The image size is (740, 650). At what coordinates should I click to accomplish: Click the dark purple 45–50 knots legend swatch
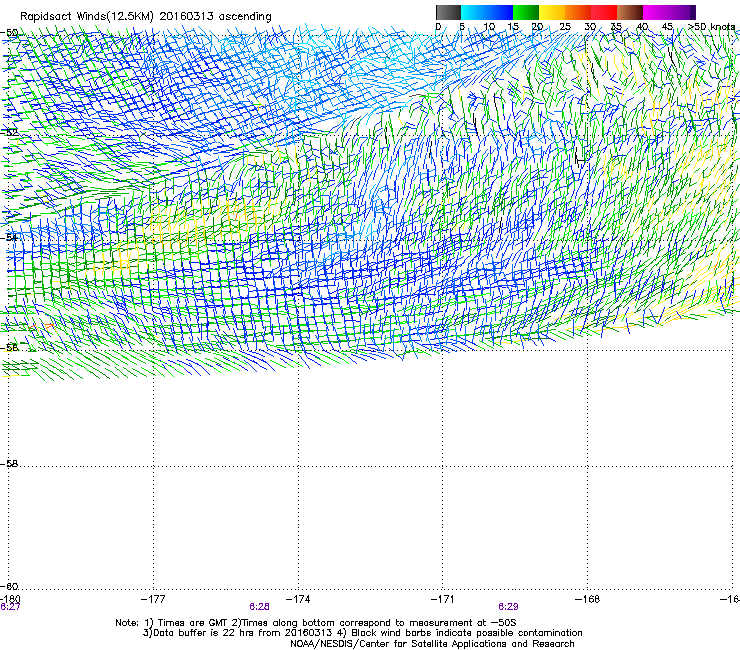pos(682,12)
